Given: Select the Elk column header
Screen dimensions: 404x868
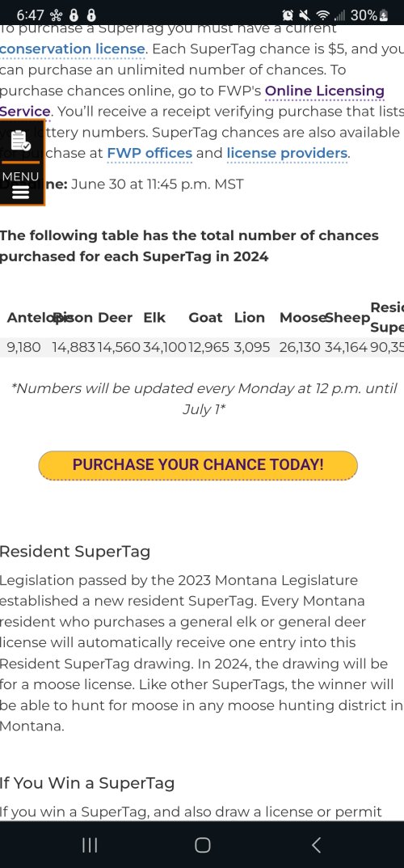Looking at the screenshot, I should [x=154, y=318].
